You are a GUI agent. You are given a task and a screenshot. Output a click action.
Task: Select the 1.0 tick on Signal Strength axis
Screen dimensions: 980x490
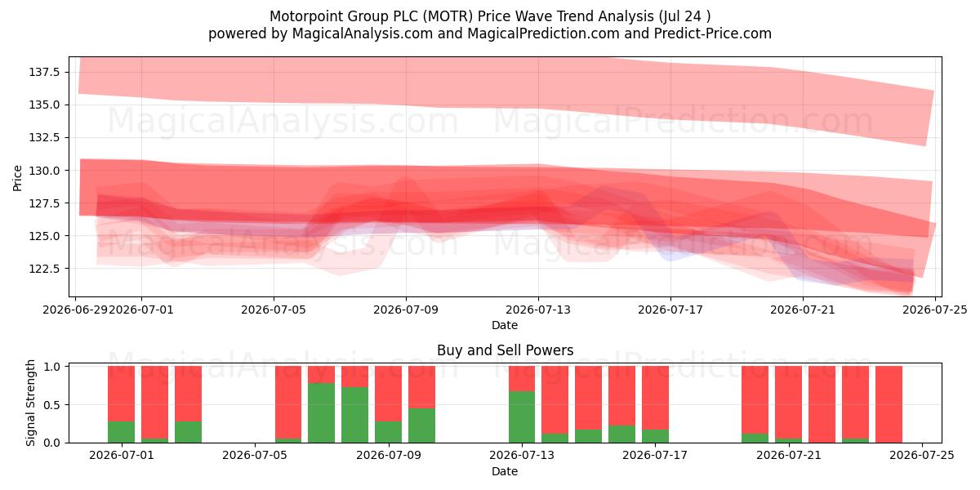(x=53, y=367)
